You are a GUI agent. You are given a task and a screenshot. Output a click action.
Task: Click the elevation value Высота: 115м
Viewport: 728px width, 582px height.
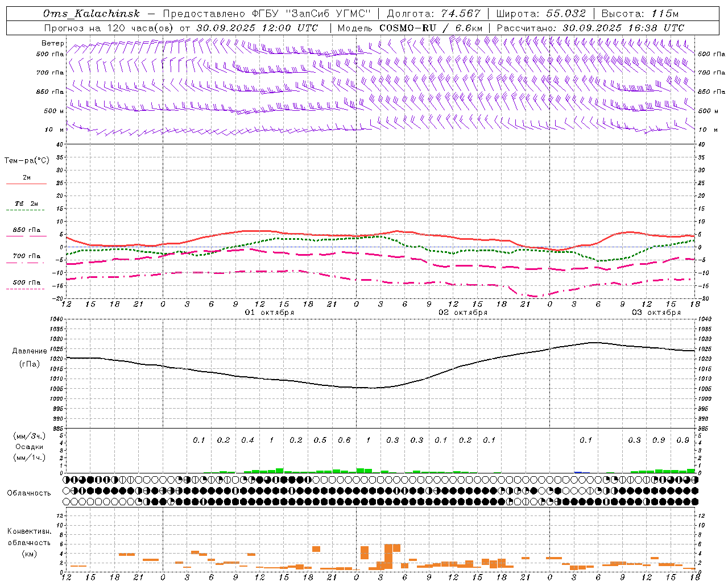(x=640, y=14)
